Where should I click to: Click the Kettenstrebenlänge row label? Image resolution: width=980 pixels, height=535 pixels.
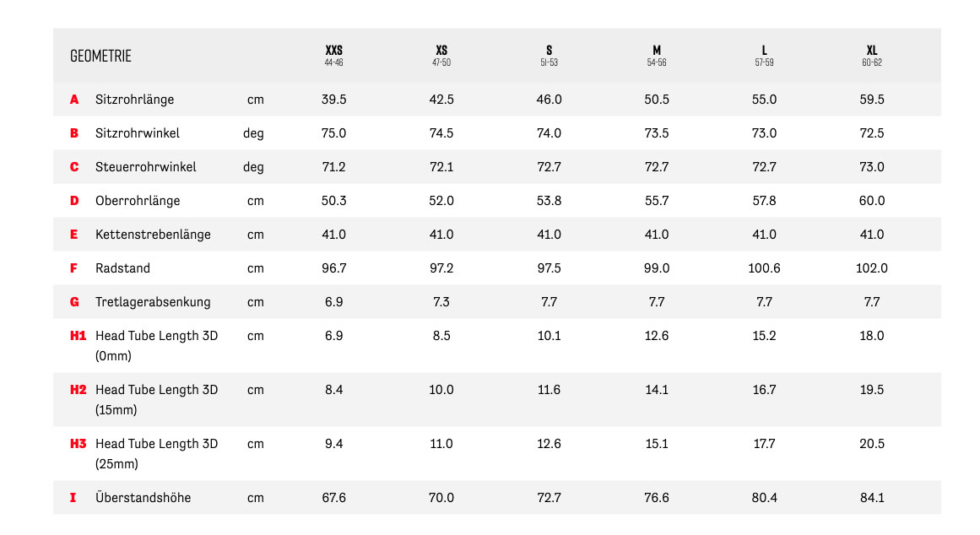pos(153,235)
